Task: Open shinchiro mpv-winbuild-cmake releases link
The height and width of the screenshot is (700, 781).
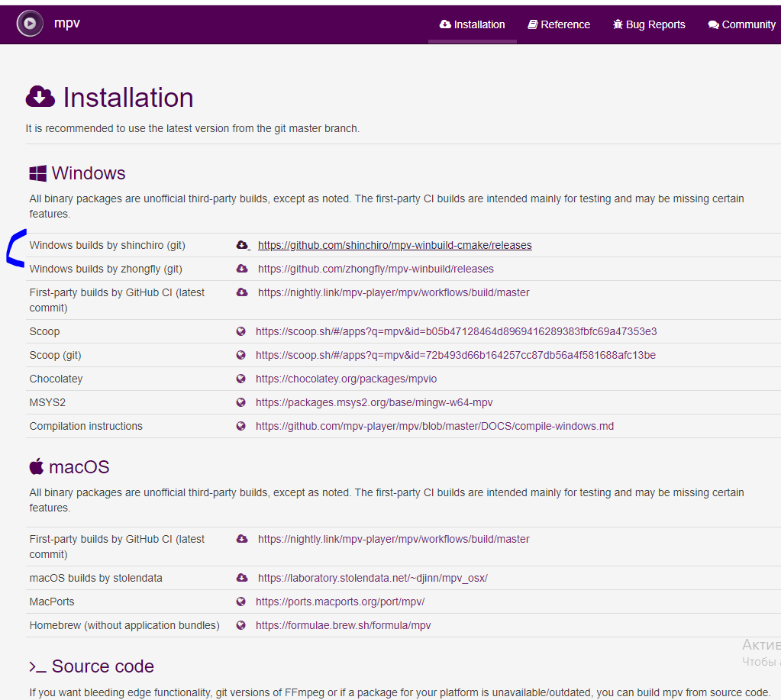Action: point(395,245)
